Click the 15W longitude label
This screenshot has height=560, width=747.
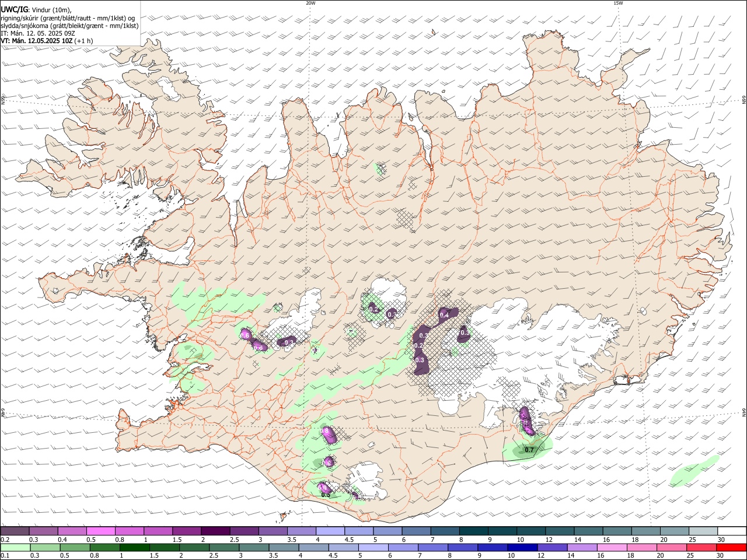[618, 3]
